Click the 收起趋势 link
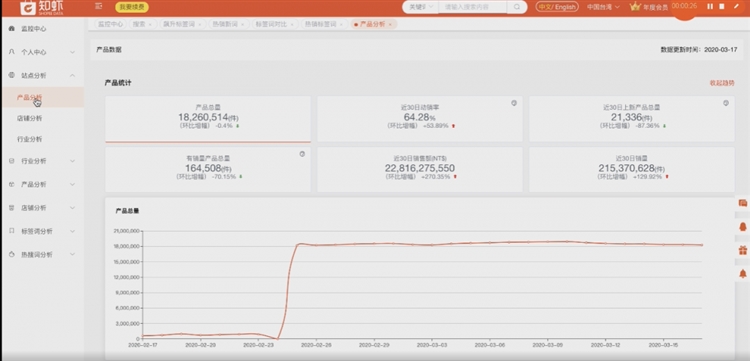This screenshot has height=361, width=750. 722,83
